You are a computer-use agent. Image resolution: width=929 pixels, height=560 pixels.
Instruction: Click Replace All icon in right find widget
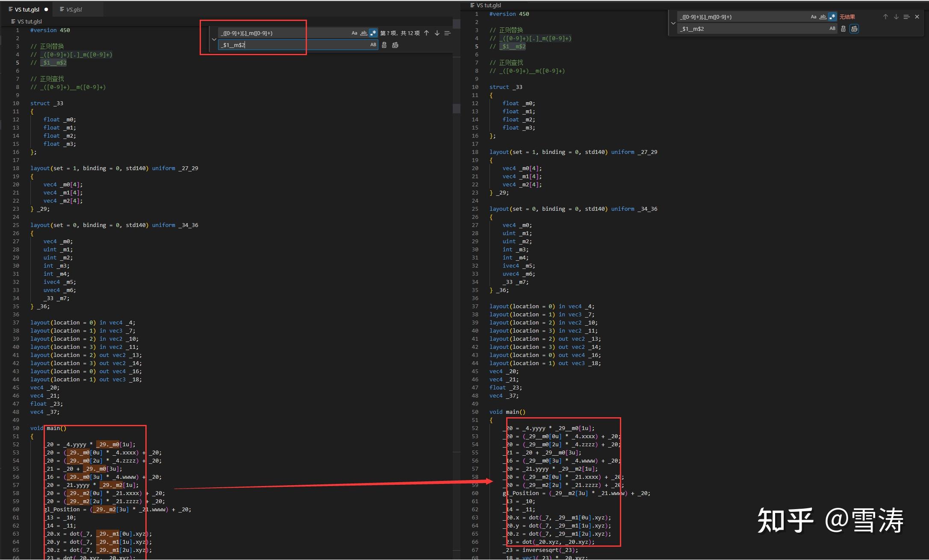coord(854,29)
